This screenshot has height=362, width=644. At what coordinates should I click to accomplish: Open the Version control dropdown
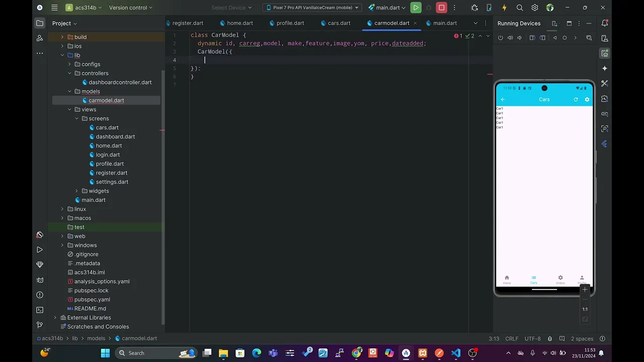click(x=131, y=8)
